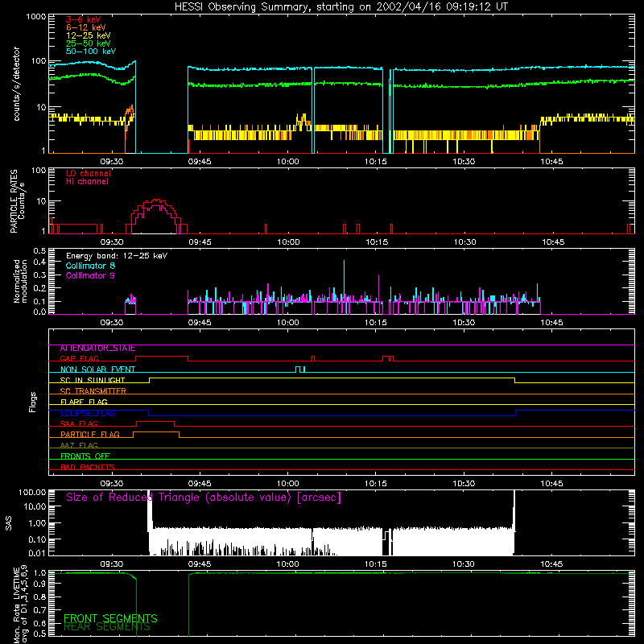
Task: Click the 'Mon. Rate LIVETIME' axis label
Action: tap(20, 605)
